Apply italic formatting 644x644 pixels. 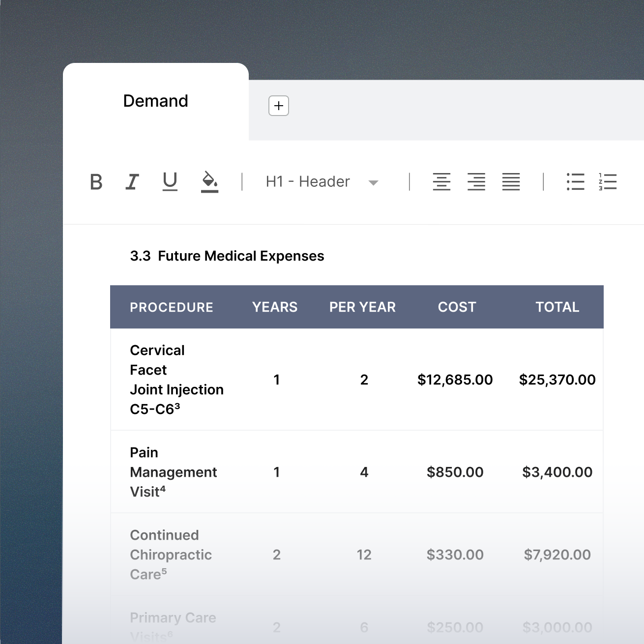(132, 182)
